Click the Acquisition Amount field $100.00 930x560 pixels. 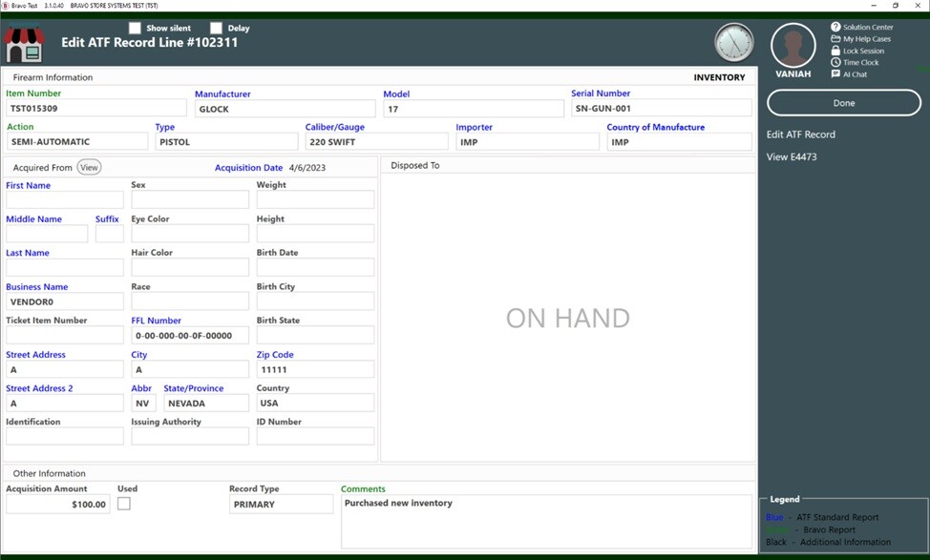(58, 505)
